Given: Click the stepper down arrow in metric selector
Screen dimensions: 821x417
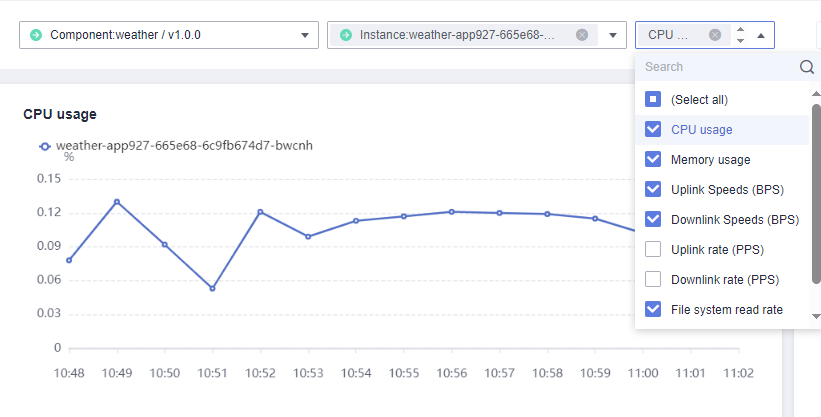Looking at the screenshot, I should (740, 40).
